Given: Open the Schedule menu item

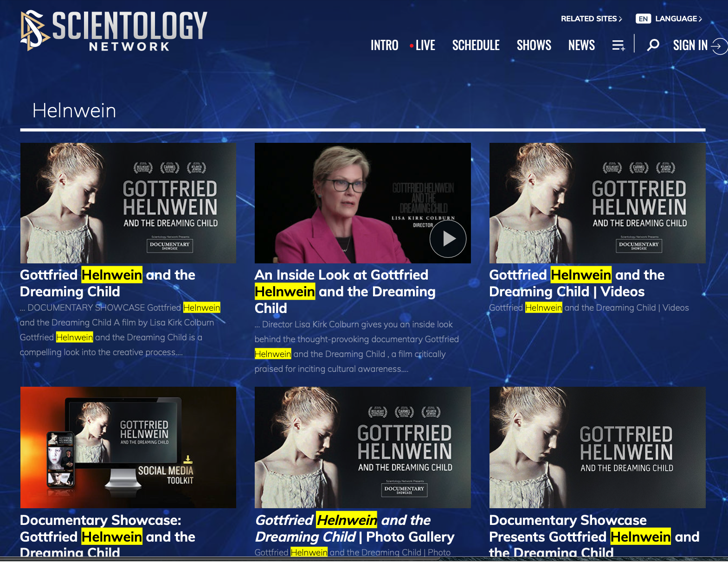Looking at the screenshot, I should coord(476,45).
